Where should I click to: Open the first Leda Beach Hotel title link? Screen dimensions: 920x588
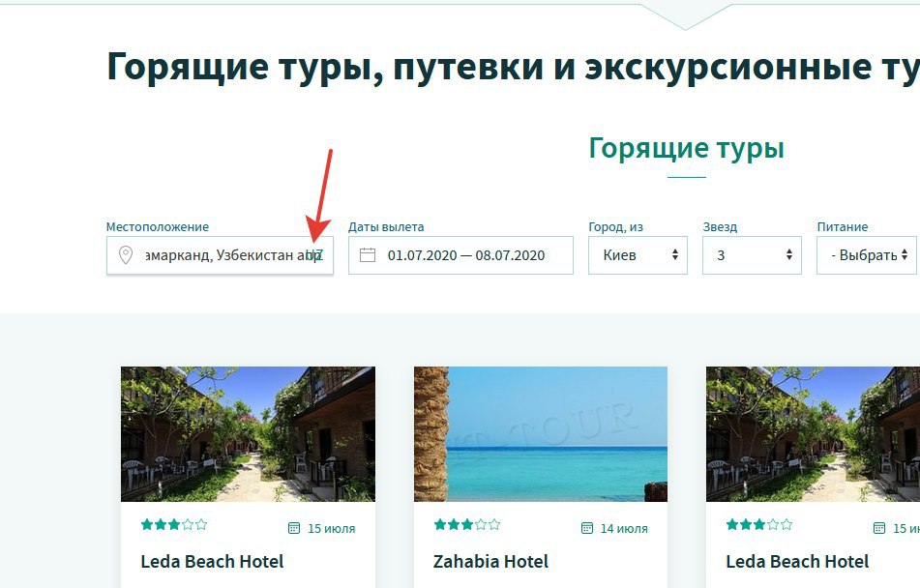212,562
